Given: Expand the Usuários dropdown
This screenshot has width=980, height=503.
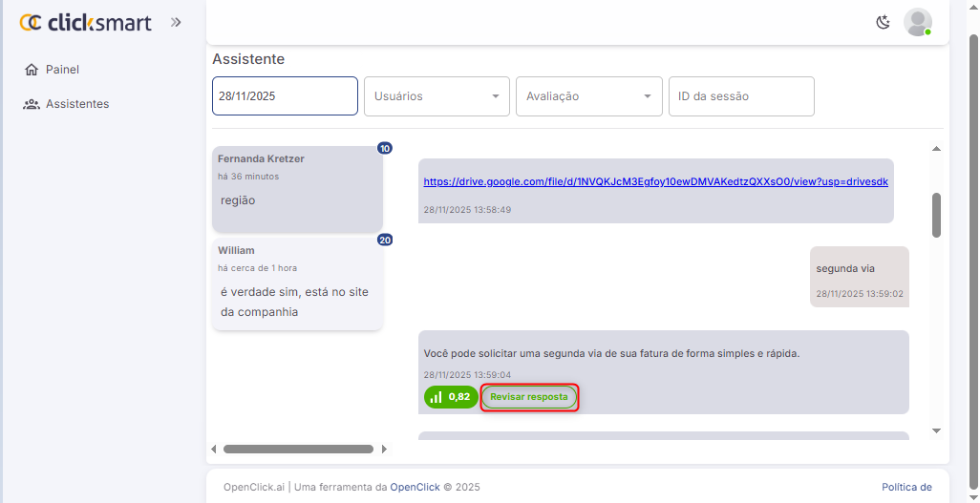Looking at the screenshot, I should point(437,96).
